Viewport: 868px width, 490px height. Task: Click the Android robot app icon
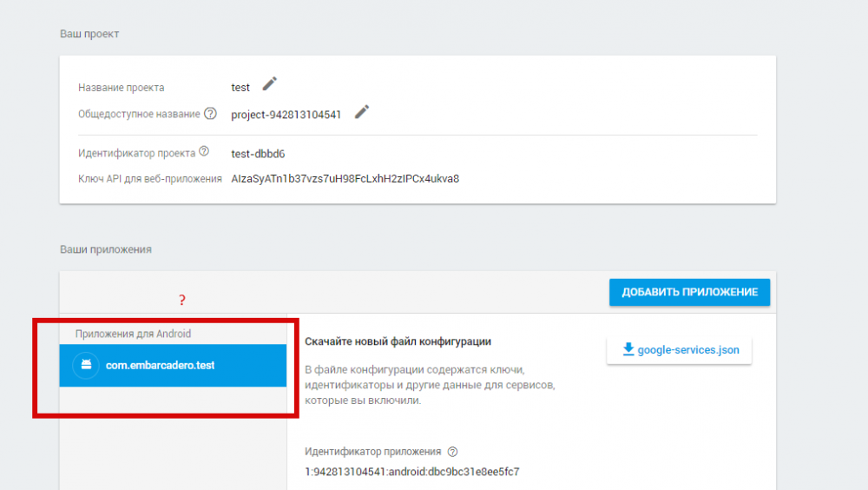(86, 365)
